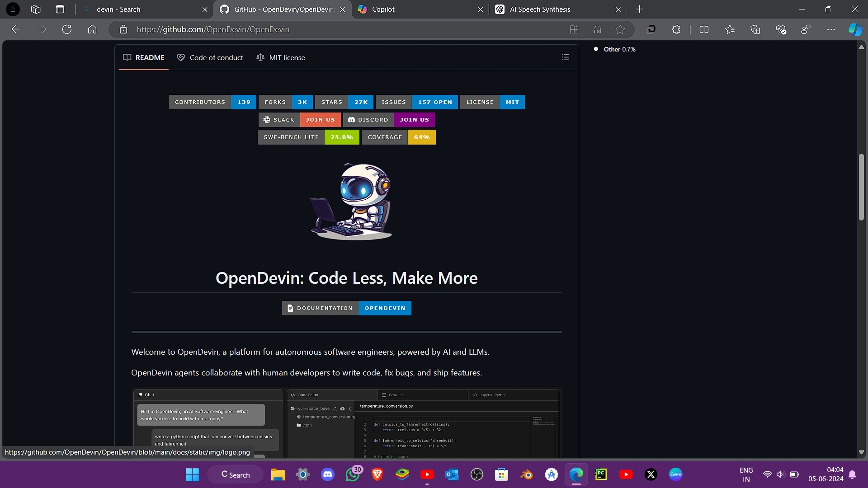868x488 pixels.
Task: Open Copilot sidebar icon
Action: 854,29
